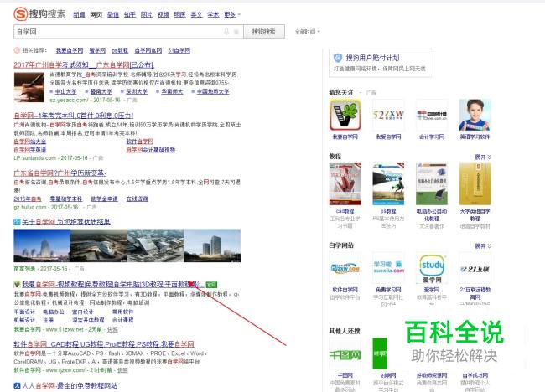Switch to the 图片 tab

[x=147, y=14]
